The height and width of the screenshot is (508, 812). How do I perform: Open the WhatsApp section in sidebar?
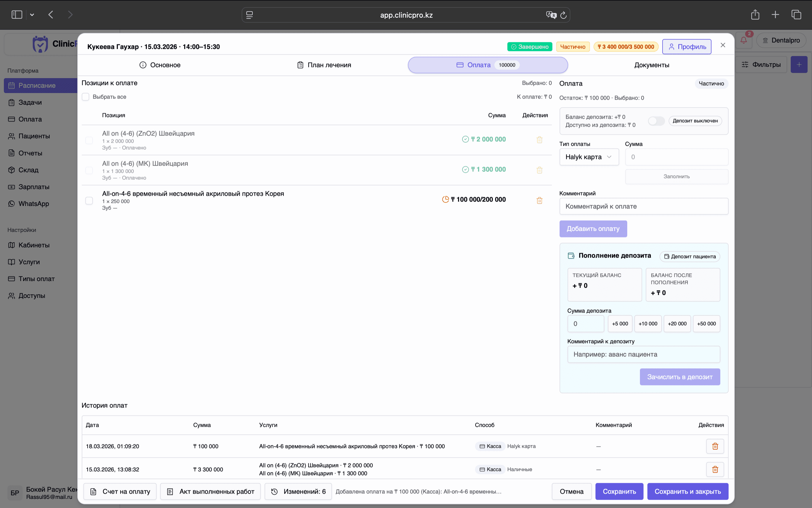(x=34, y=203)
